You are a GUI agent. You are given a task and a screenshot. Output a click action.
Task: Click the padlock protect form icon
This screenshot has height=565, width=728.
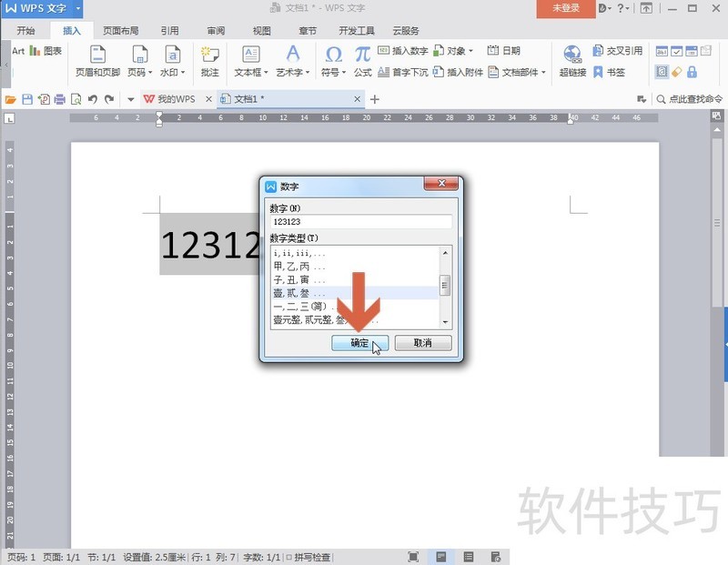pos(692,72)
